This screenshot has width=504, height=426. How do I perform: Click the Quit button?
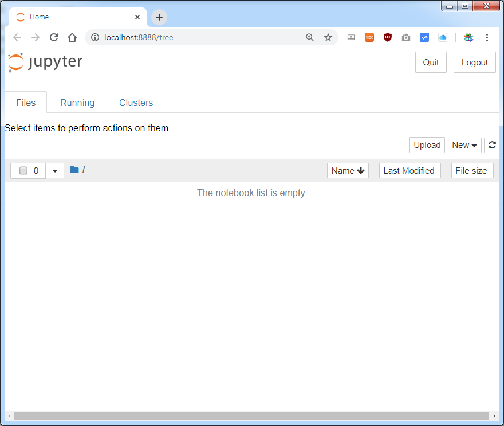[x=431, y=62]
